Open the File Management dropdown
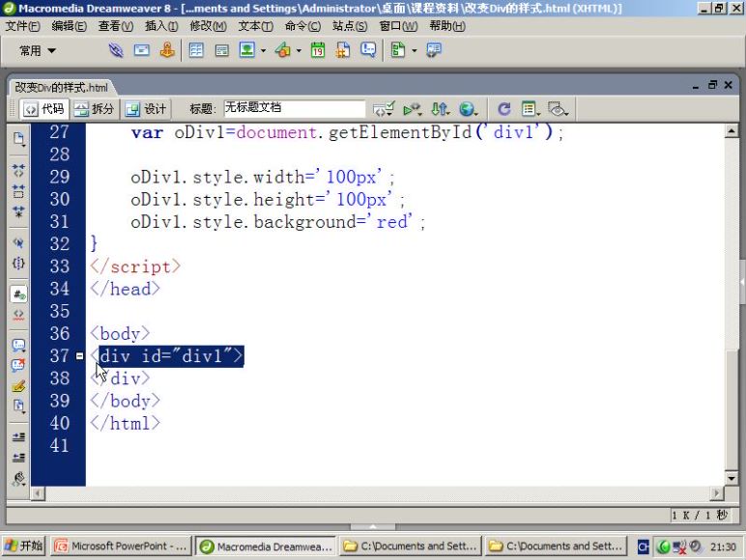Screen dimensions: 746x560 coord(440,109)
